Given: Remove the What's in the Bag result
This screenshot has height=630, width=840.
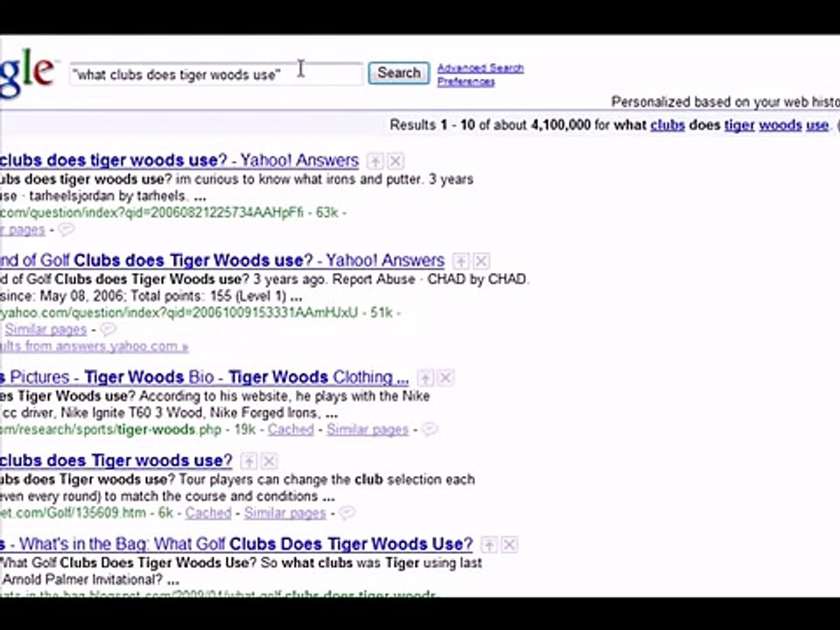Looking at the screenshot, I should (509, 545).
